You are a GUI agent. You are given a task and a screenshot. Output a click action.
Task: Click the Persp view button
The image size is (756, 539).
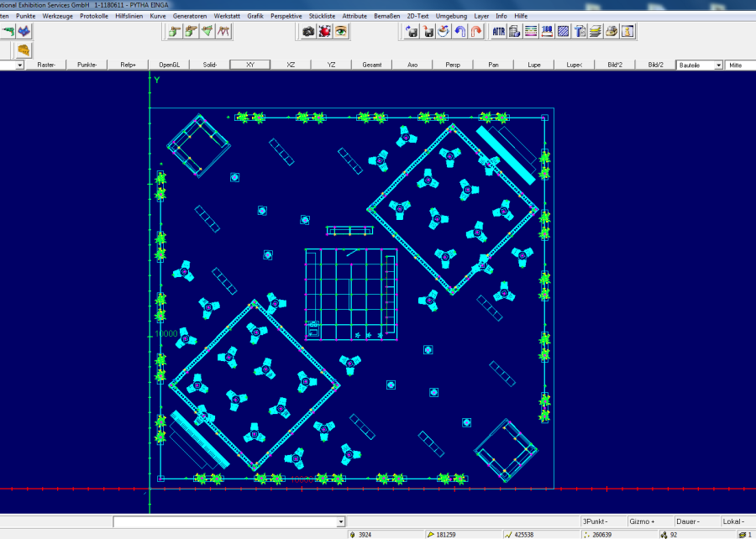click(453, 65)
